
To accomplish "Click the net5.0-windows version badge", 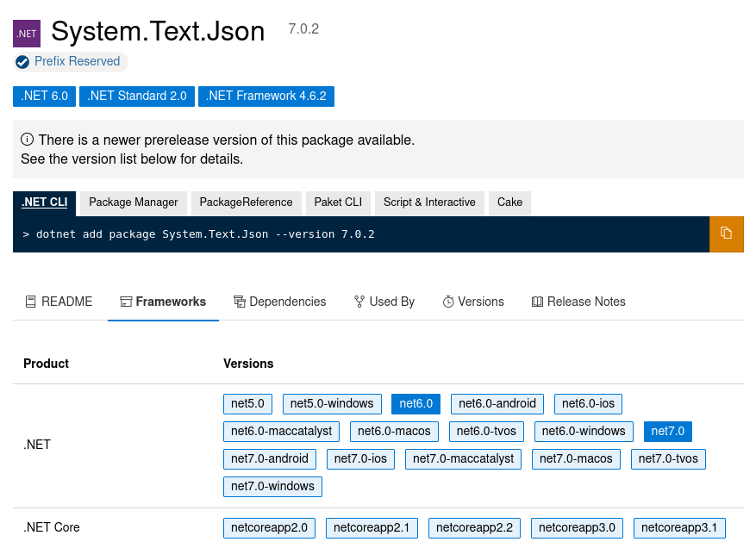I will tap(332, 404).
